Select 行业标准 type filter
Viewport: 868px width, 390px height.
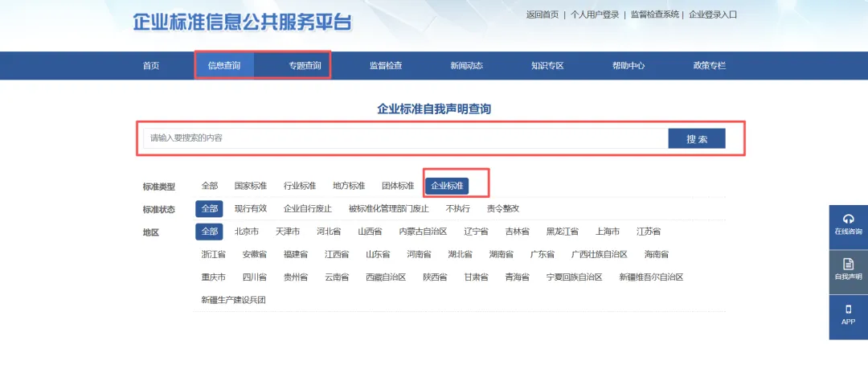tap(300, 186)
